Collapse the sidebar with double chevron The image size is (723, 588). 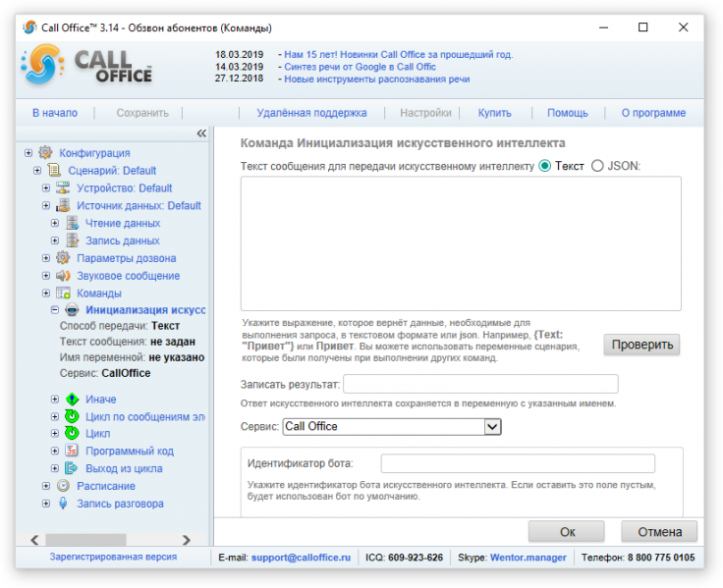click(201, 134)
